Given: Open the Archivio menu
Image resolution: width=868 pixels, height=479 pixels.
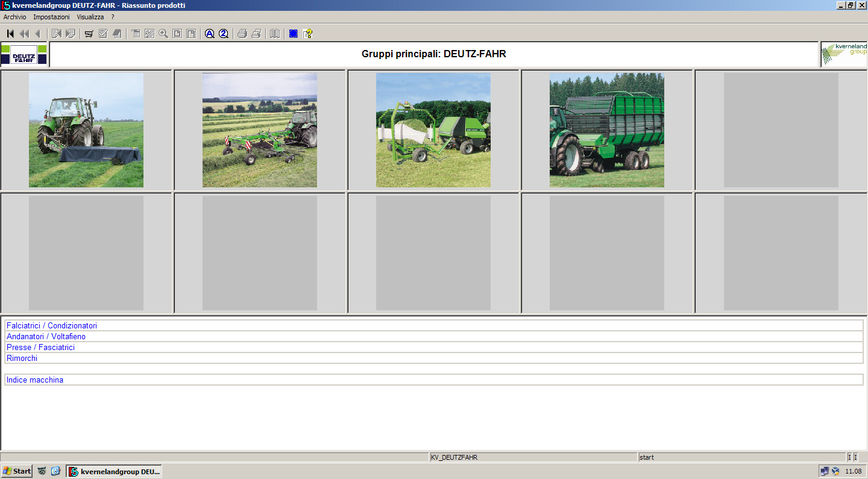Looking at the screenshot, I should pyautogui.click(x=14, y=17).
